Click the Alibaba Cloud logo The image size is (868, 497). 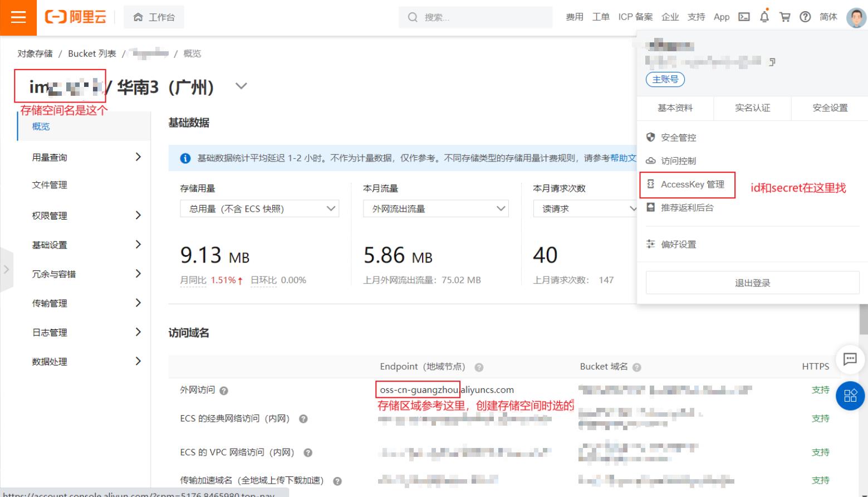coord(76,17)
